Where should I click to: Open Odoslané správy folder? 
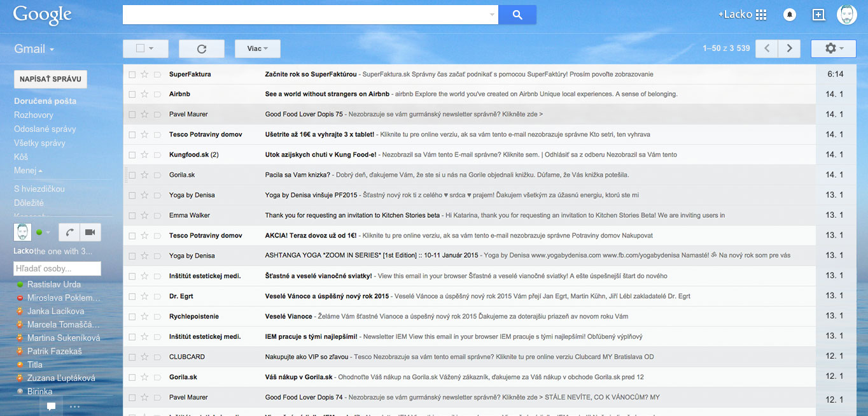pyautogui.click(x=45, y=129)
